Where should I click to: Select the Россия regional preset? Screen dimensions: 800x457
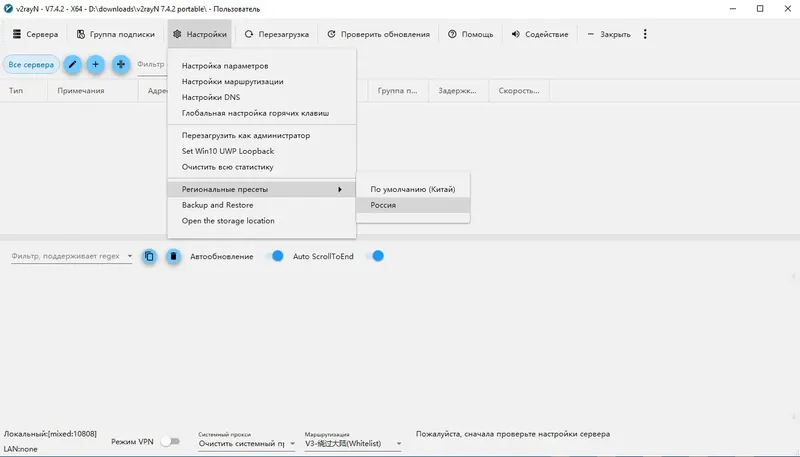pyautogui.click(x=413, y=205)
